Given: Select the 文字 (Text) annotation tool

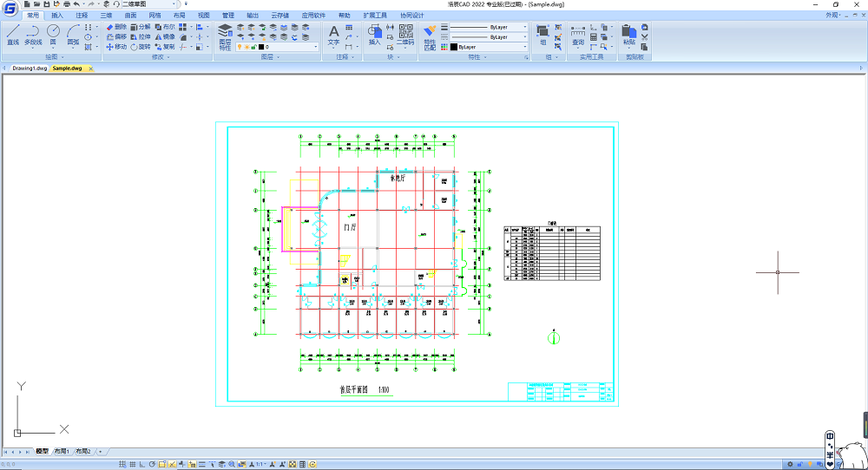Looking at the screenshot, I should click(x=334, y=35).
